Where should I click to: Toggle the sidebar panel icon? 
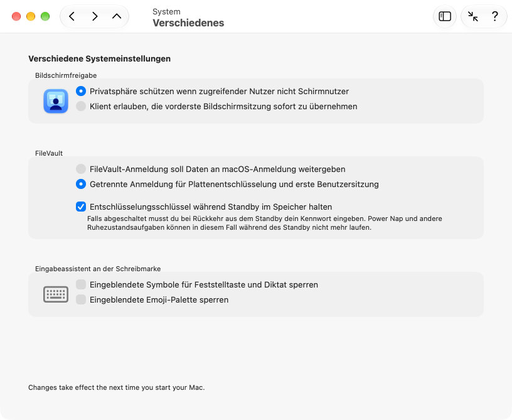445,16
